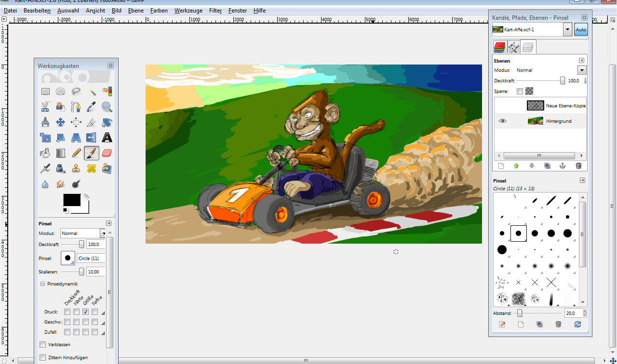Open the Kart-Affe.xcf-1 image selector dropdown
This screenshot has height=364, width=617.
(x=567, y=29)
